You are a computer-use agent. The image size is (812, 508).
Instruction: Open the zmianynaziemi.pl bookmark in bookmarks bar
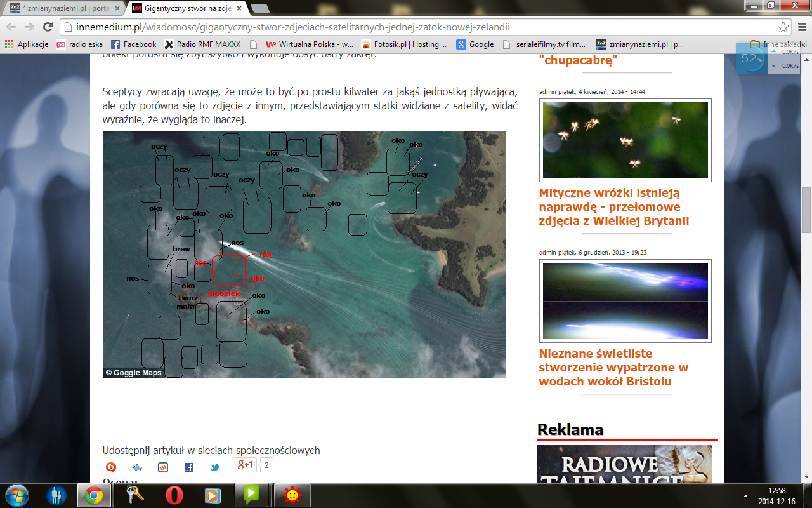click(x=639, y=44)
